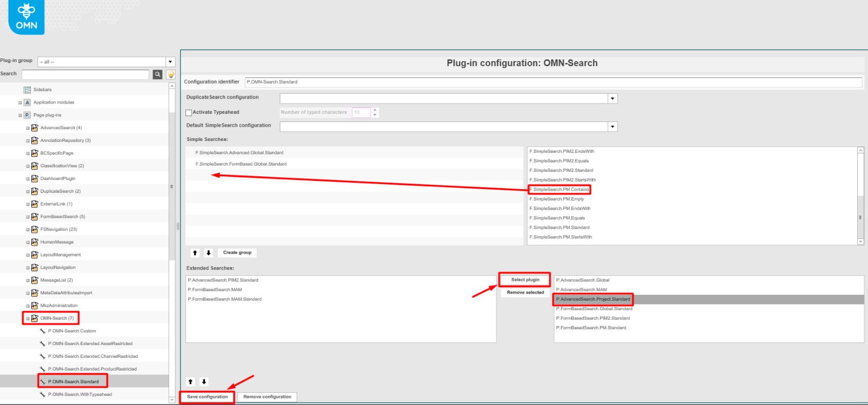Click the BCSpecificPage plug-in icon
Screen dimensions: 868x405
pos(34,153)
